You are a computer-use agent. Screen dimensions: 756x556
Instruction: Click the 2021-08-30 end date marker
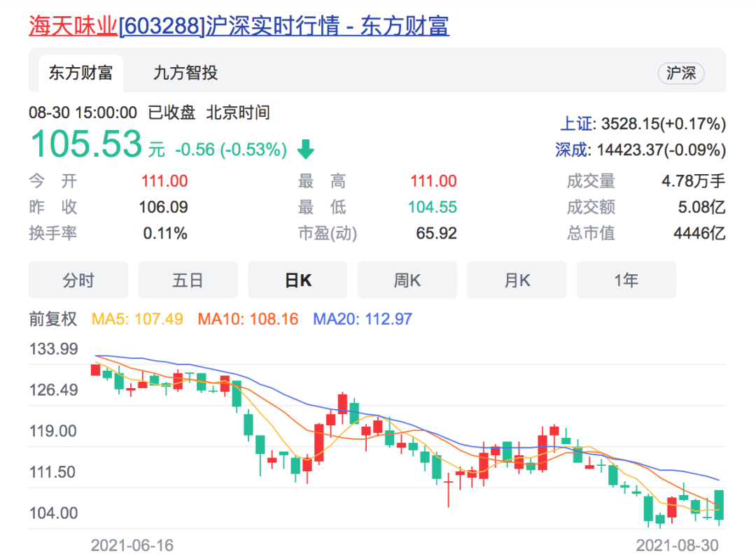click(677, 545)
